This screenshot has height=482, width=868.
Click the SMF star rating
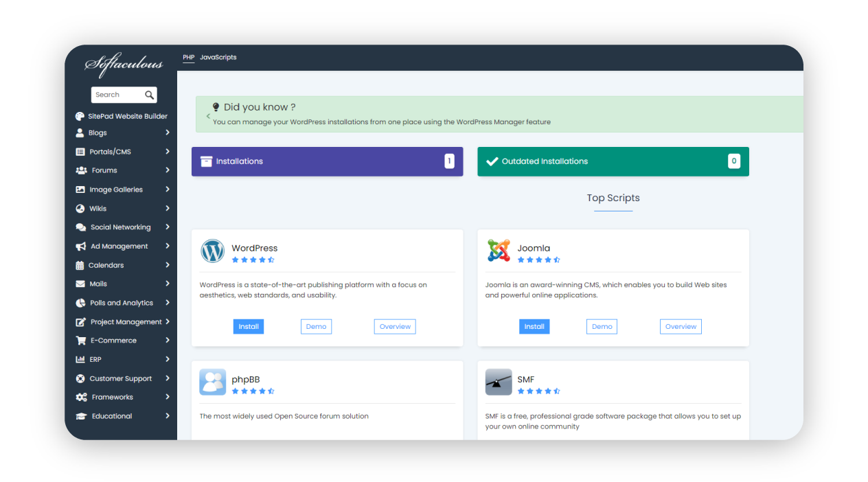point(539,391)
